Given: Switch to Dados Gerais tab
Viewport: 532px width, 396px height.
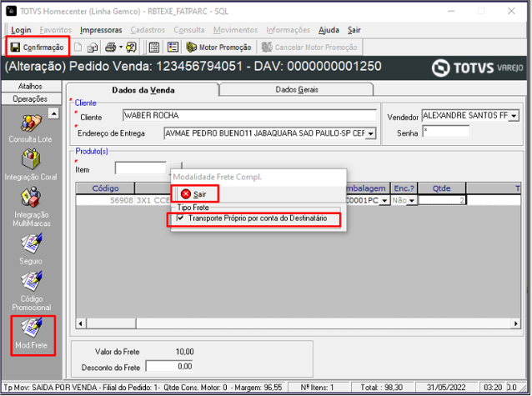Looking at the screenshot, I should [297, 89].
